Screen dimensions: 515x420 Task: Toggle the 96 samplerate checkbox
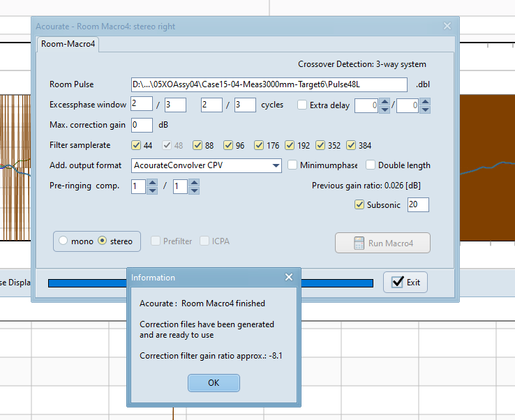[x=228, y=145]
